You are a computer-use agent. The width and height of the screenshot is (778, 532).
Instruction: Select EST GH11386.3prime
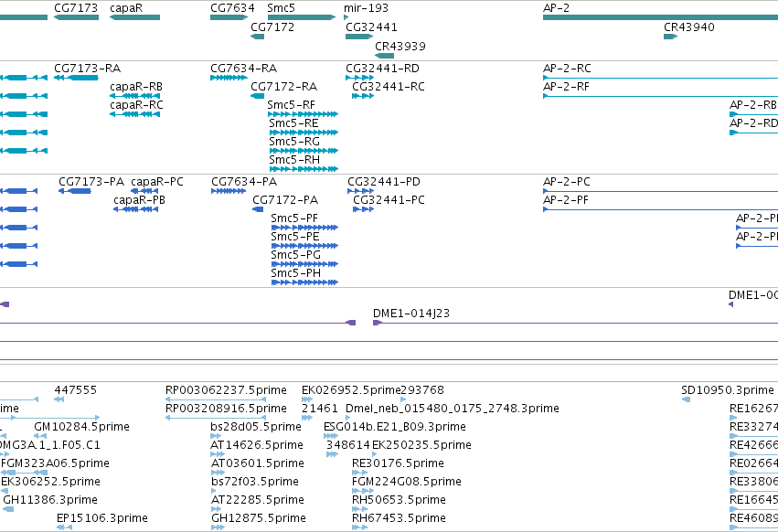[x=50, y=501]
